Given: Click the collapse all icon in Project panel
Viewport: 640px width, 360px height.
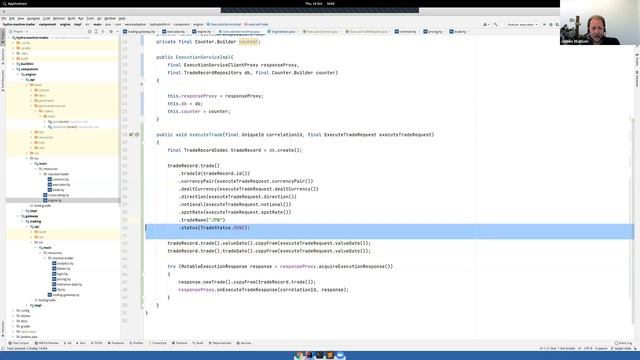Looking at the screenshot, I should click(103, 31).
